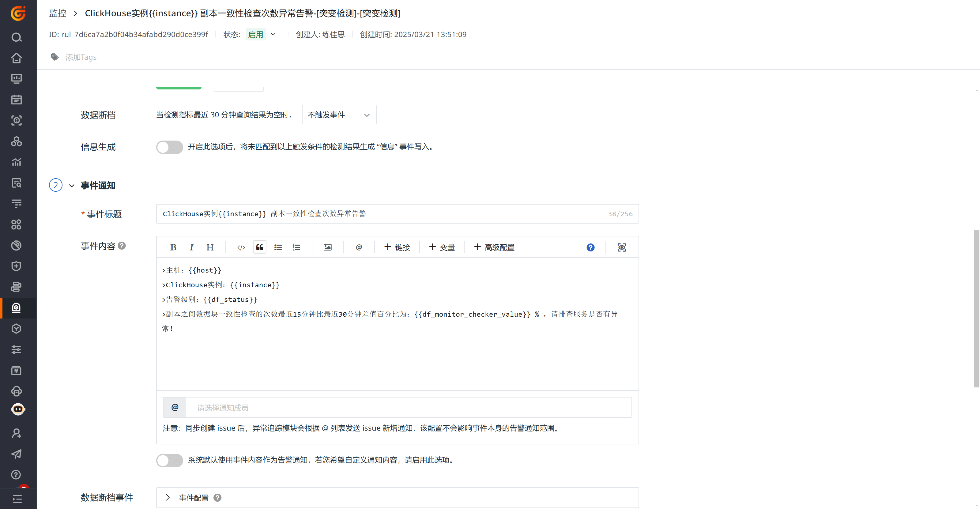Toggle custom notification content switch
Viewport: 980px width, 509px height.
pyautogui.click(x=170, y=460)
